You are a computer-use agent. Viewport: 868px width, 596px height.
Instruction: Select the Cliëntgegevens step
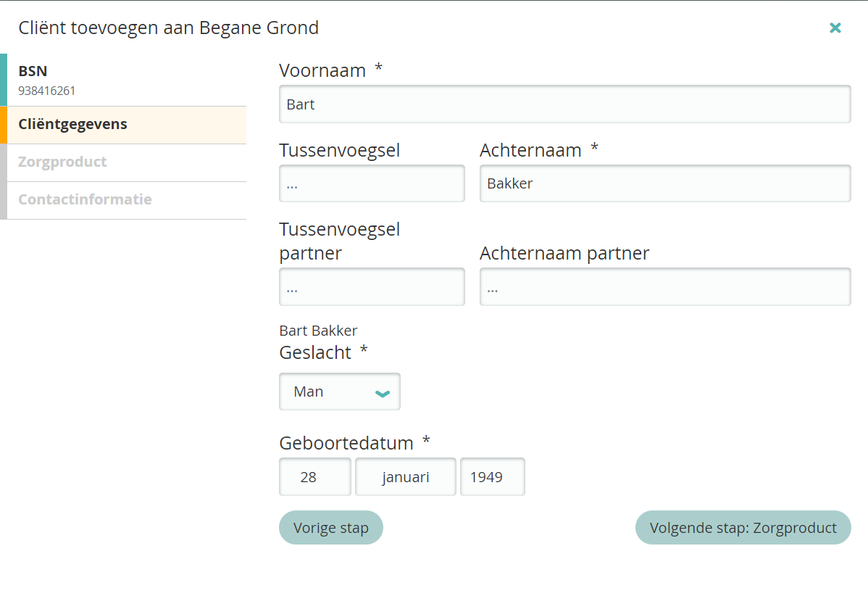(x=123, y=125)
